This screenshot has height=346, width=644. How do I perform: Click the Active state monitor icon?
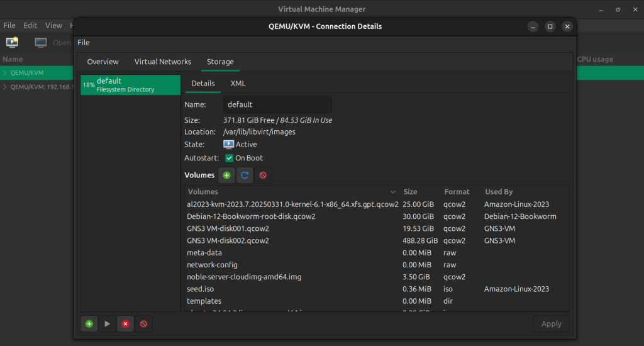(228, 144)
